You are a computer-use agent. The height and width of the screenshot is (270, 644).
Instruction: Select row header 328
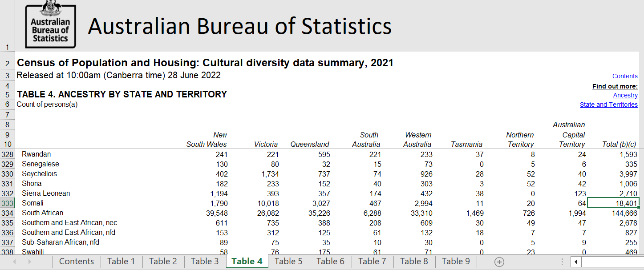pos(8,154)
